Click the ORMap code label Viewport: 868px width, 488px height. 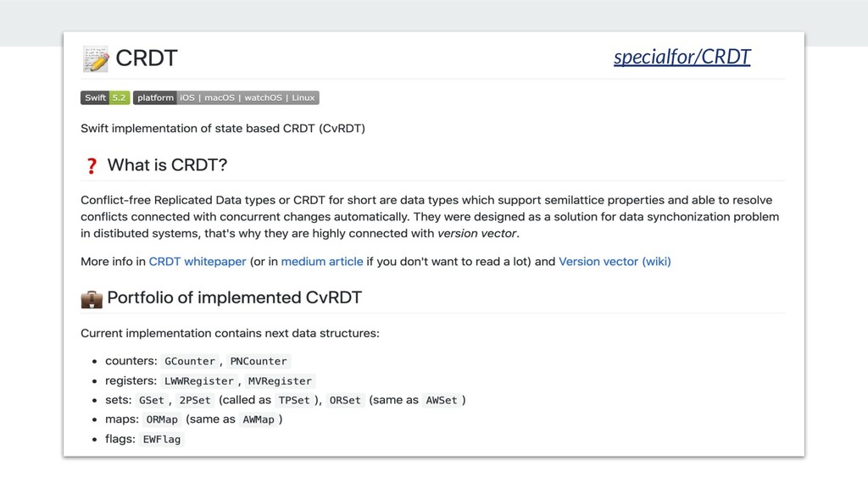pyautogui.click(x=162, y=420)
